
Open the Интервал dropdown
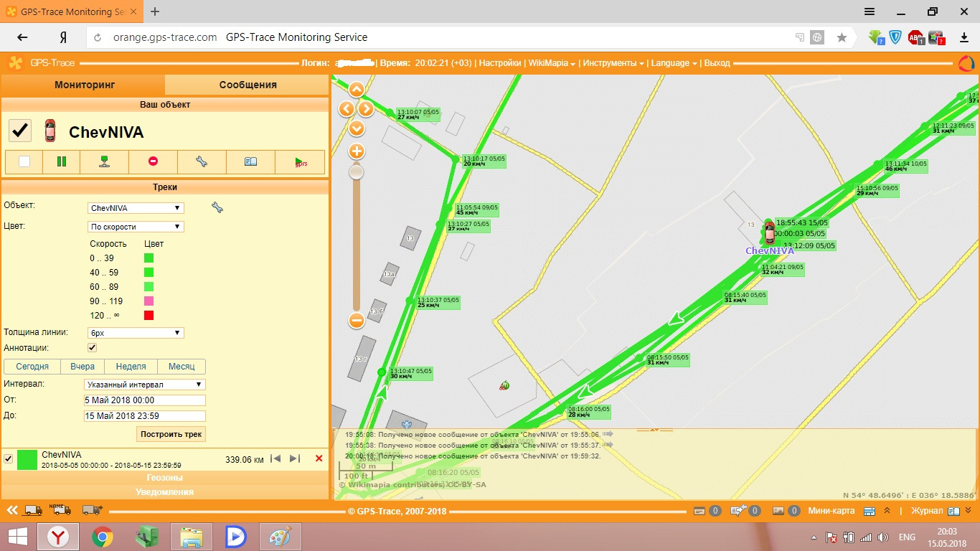tap(145, 385)
